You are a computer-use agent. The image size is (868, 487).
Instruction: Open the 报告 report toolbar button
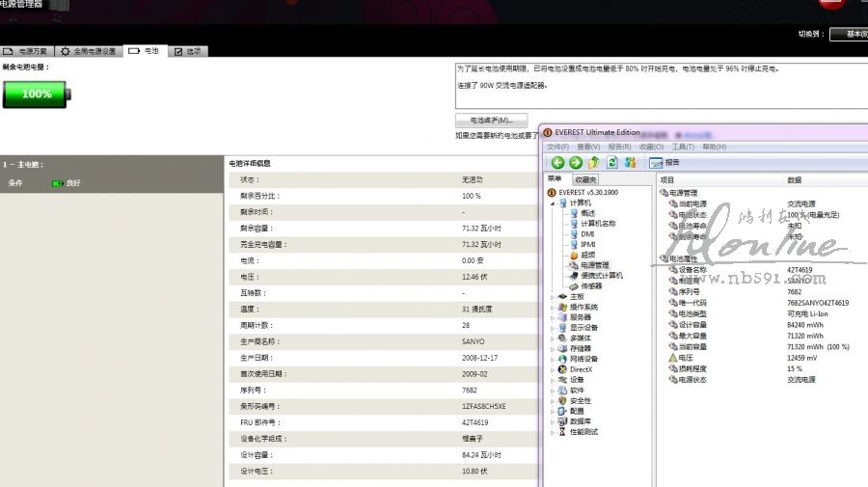(x=665, y=163)
